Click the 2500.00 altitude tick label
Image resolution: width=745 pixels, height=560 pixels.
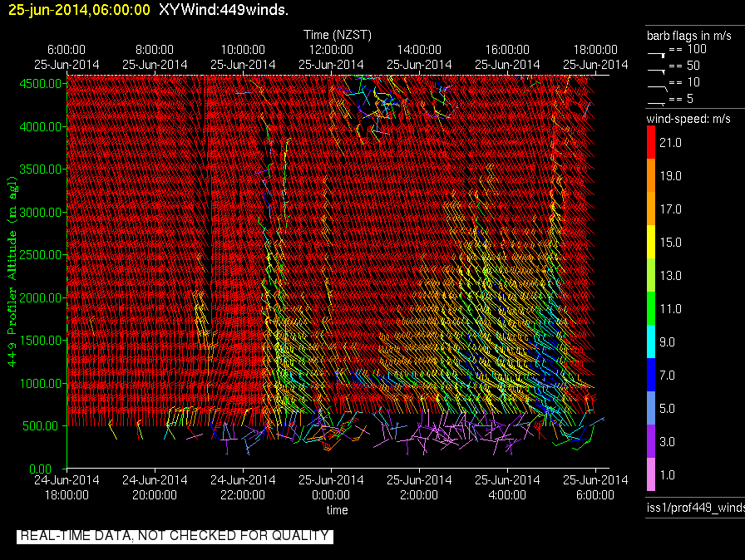pyautogui.click(x=41, y=255)
